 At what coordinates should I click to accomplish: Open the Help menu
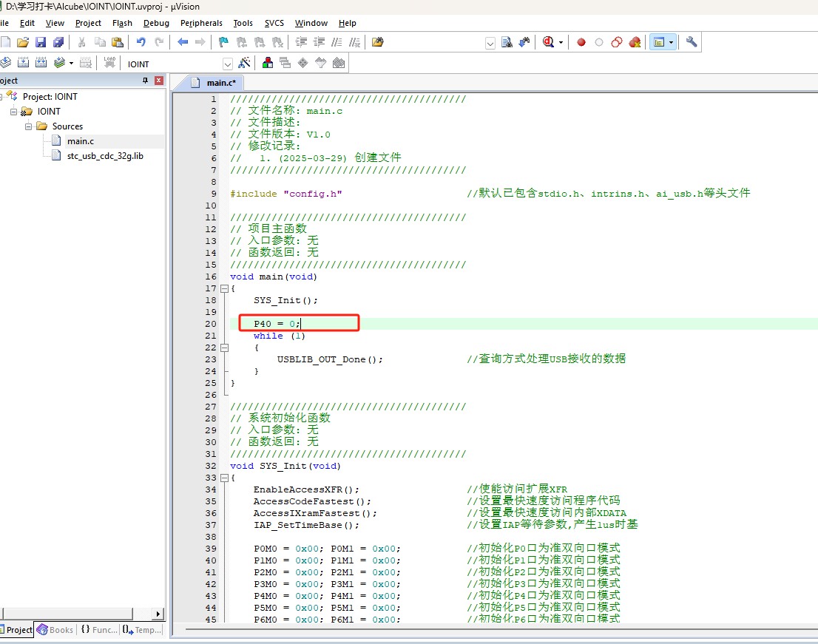pos(347,23)
